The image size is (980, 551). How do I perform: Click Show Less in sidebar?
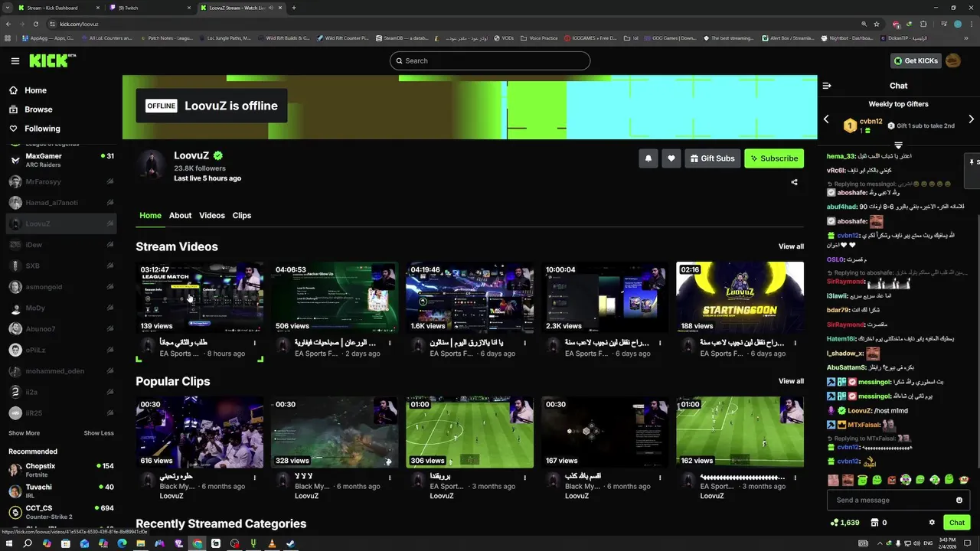pos(99,433)
